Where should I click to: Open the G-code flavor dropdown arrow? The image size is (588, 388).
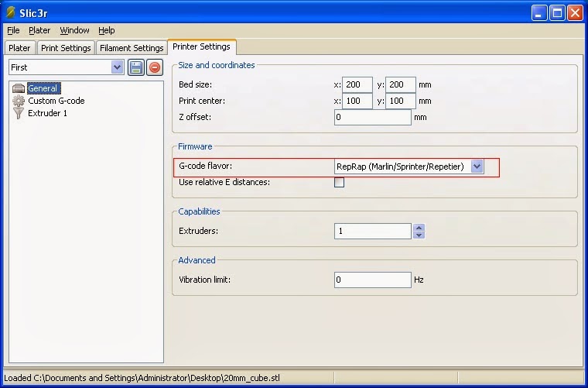point(477,167)
